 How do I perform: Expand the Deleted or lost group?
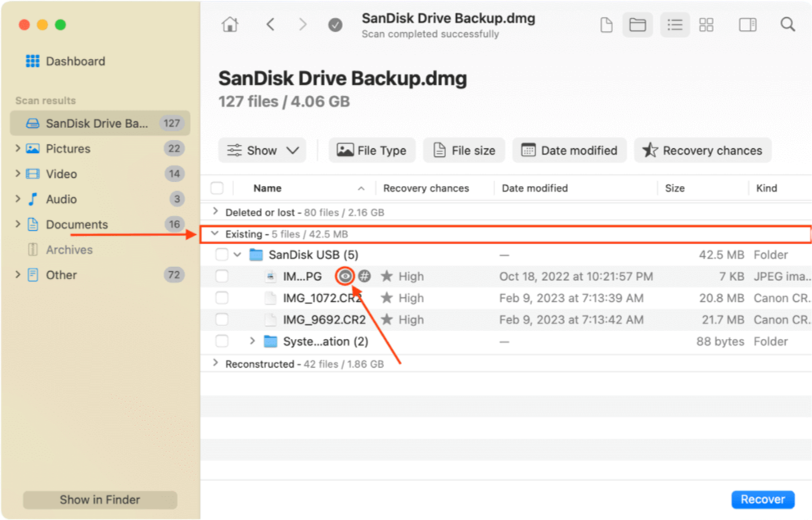point(216,212)
